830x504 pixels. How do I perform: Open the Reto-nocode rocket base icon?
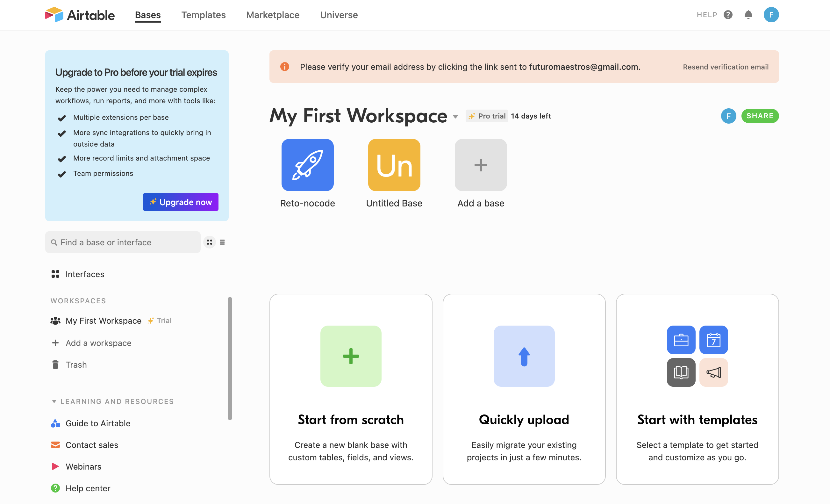tap(307, 165)
